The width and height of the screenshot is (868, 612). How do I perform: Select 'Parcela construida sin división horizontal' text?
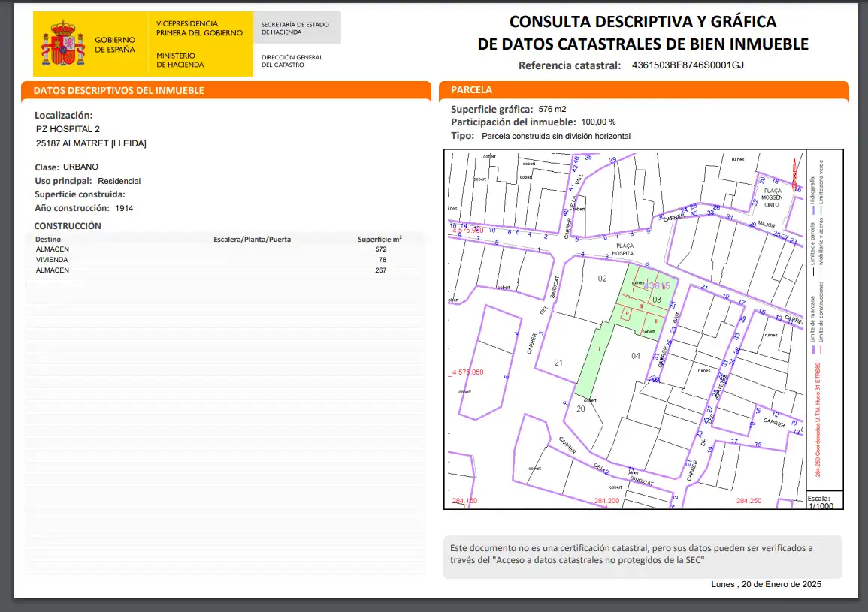pyautogui.click(x=556, y=136)
